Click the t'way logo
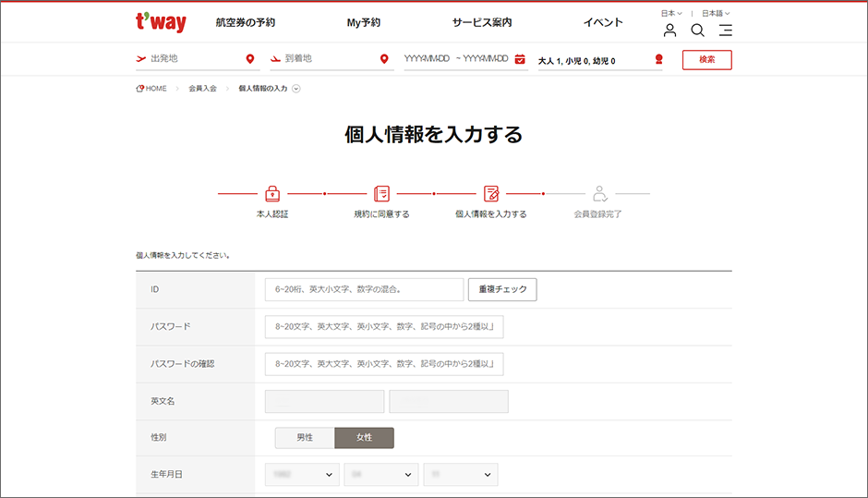Screen dimensions: 868x498 pyautogui.click(x=161, y=22)
